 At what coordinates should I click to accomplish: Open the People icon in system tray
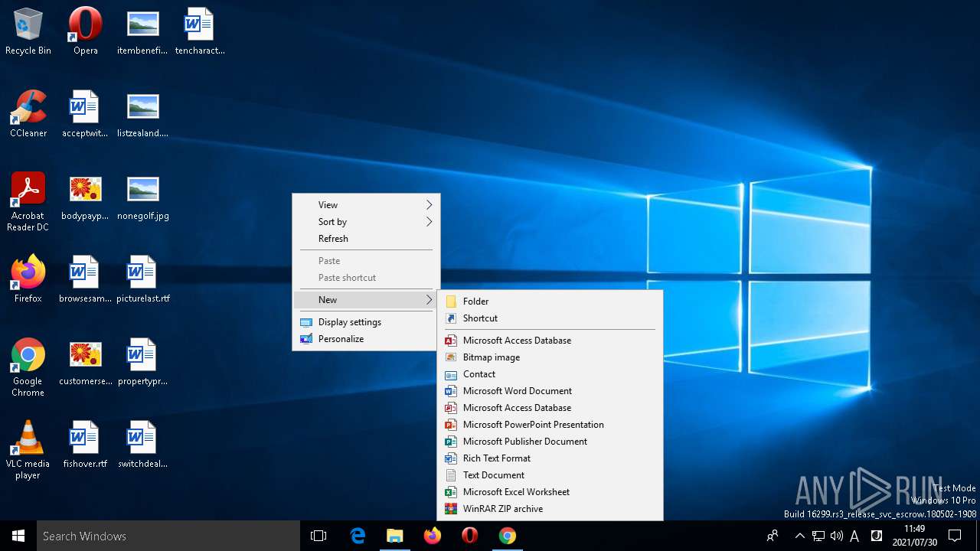point(773,536)
